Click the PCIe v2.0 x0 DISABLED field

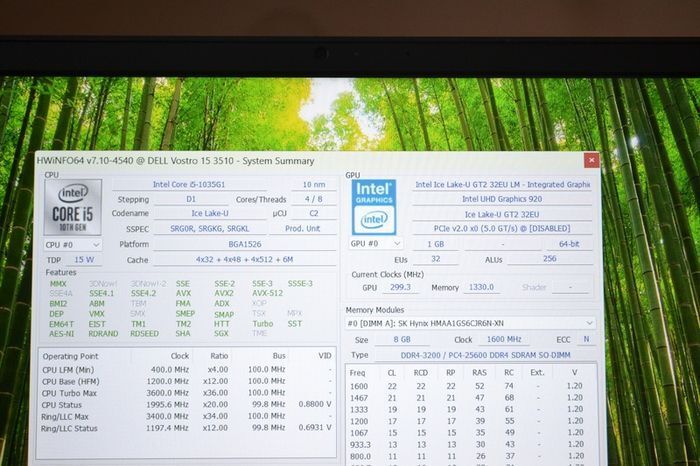pos(502,229)
